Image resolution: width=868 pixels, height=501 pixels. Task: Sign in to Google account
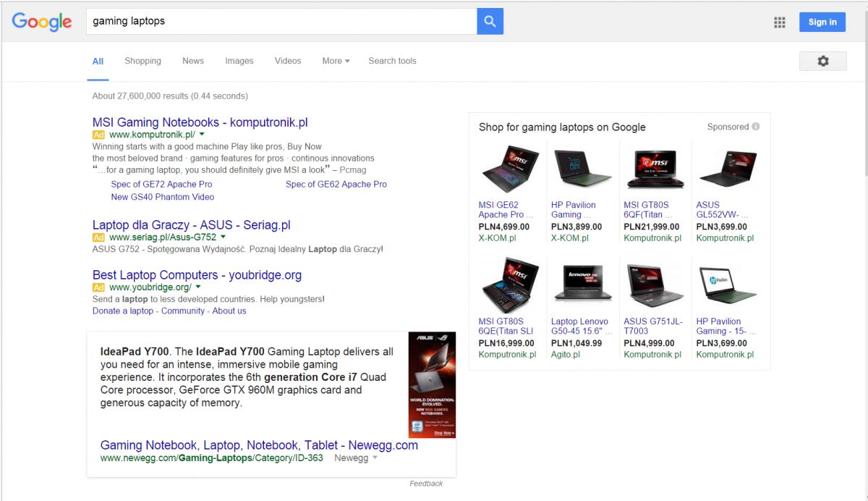pyautogui.click(x=822, y=22)
